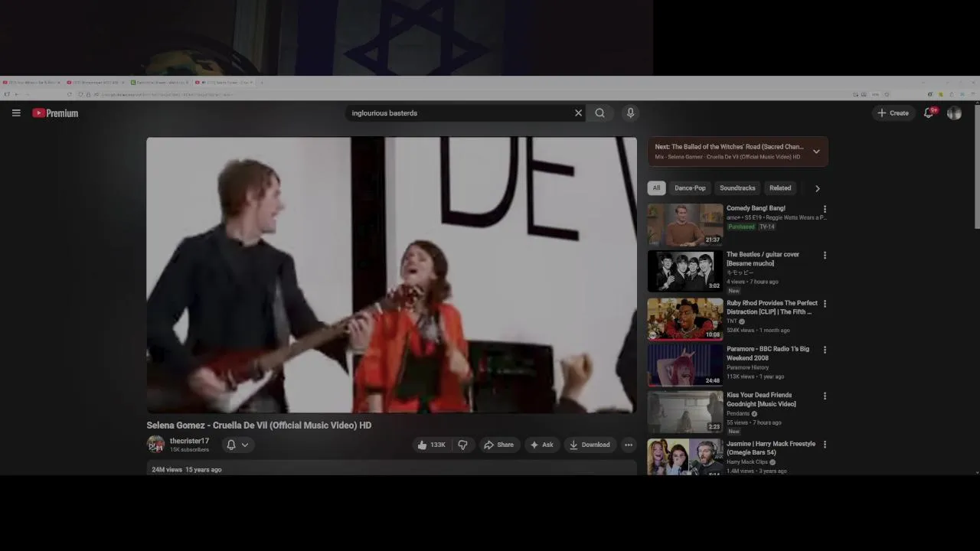
Task: Share this video
Action: [x=498, y=445]
